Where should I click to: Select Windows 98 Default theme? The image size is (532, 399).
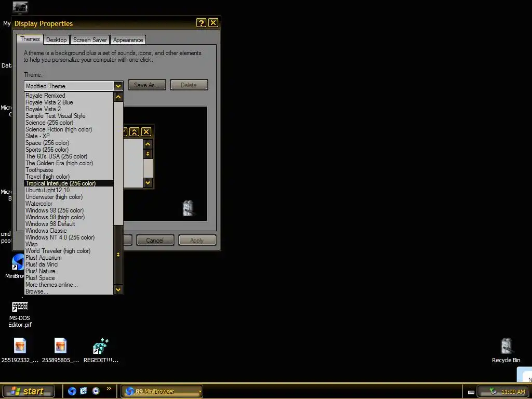coord(69,224)
